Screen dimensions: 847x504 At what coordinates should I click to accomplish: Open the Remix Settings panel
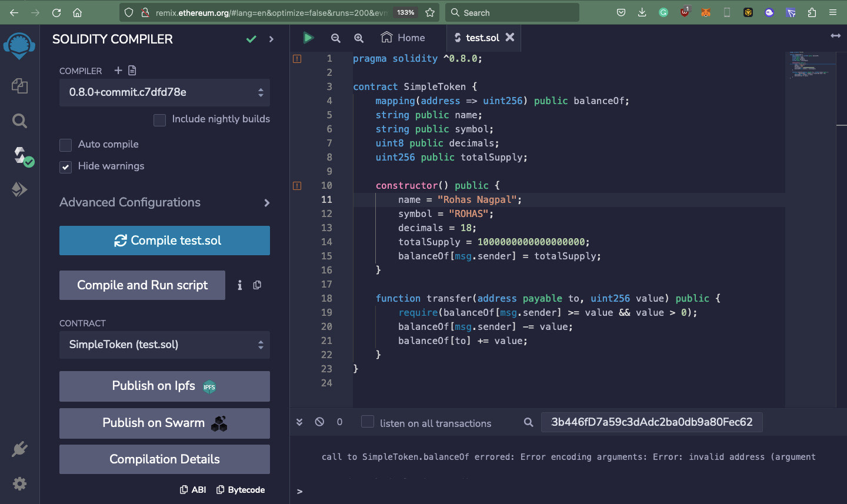tap(19, 483)
